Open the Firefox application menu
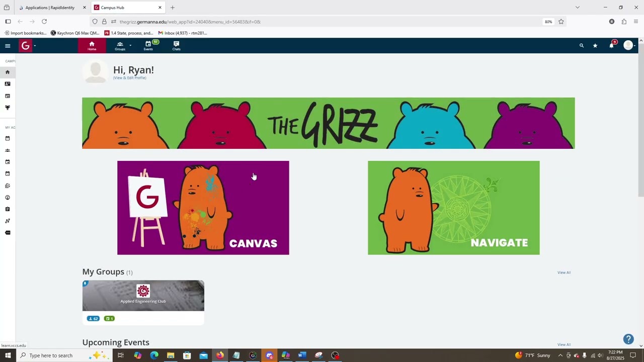The image size is (644, 362). point(636,22)
